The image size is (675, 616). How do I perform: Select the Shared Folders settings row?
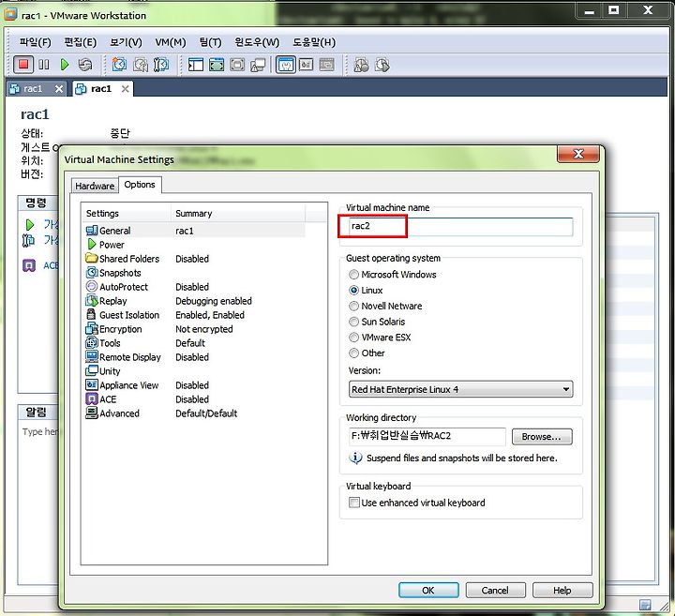tap(195, 259)
